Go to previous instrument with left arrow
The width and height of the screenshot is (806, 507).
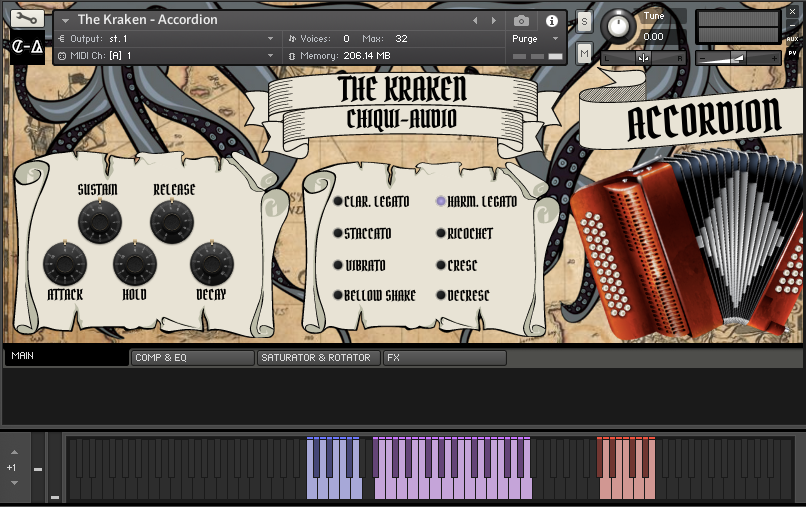(475, 20)
